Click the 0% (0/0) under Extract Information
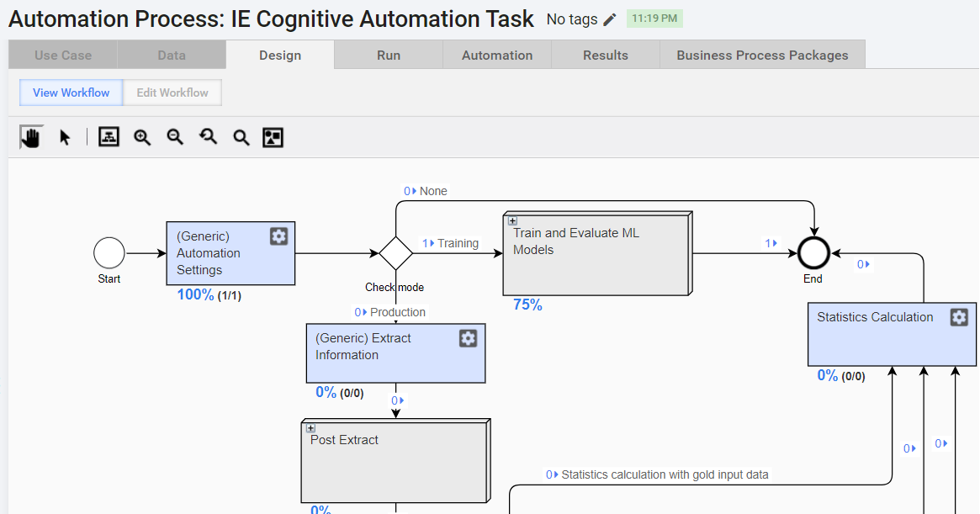The width and height of the screenshot is (980, 514). click(339, 392)
